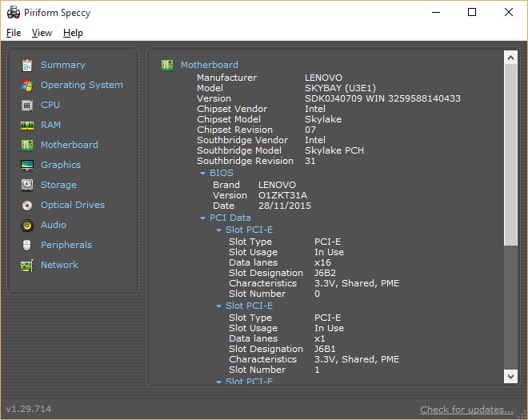528x420 pixels.
Task: Open the Optical Drives section
Action: click(73, 205)
